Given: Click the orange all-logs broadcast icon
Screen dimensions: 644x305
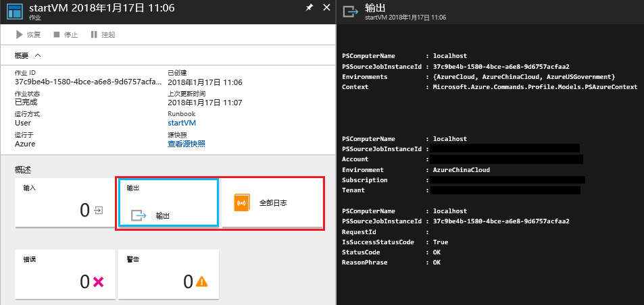Looking at the screenshot, I should coord(242,202).
